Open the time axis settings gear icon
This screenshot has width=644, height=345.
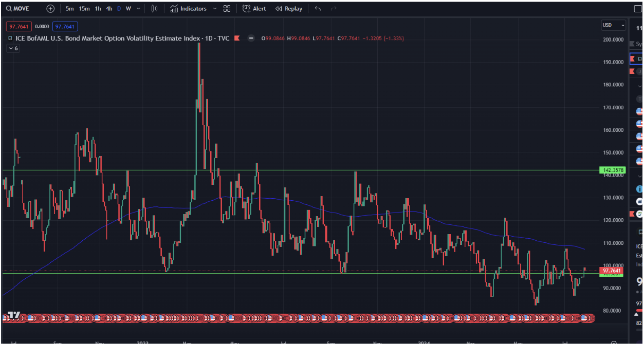(614, 342)
